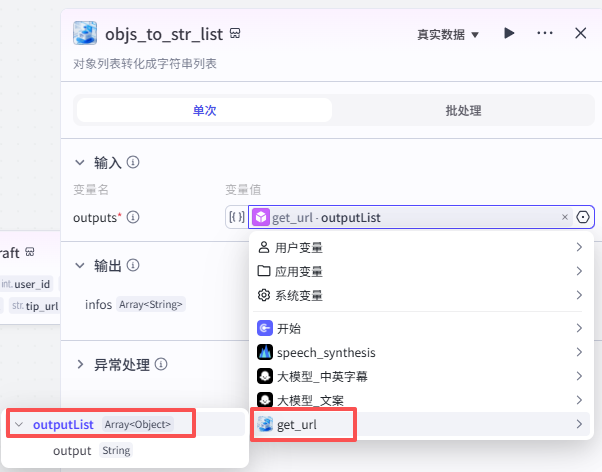The height and width of the screenshot is (472, 602).
Task: Collapse the 输入 section
Action: coord(81,162)
